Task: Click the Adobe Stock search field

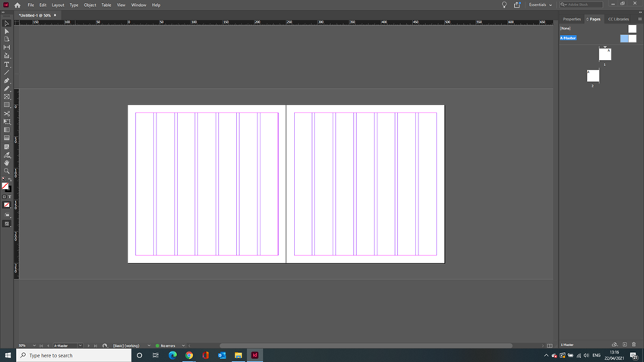Action: 581,5
